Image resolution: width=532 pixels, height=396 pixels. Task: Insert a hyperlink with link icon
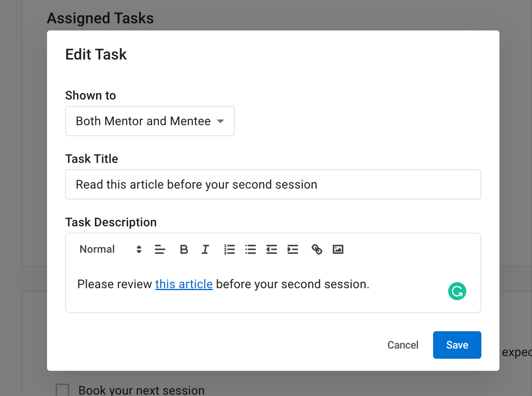317,249
